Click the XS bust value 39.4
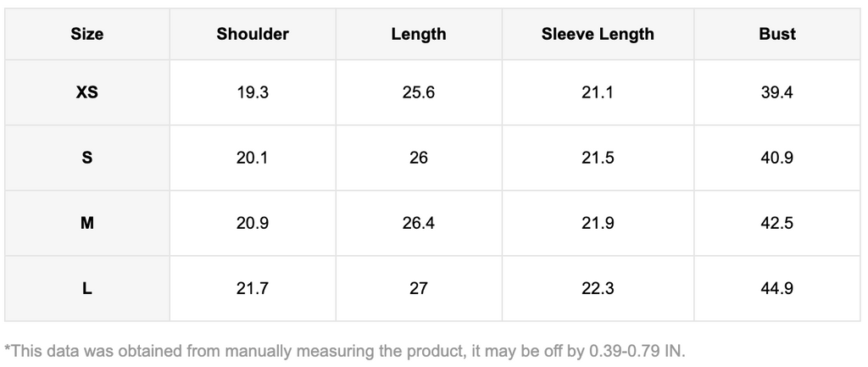The image size is (868, 367). coord(777,92)
